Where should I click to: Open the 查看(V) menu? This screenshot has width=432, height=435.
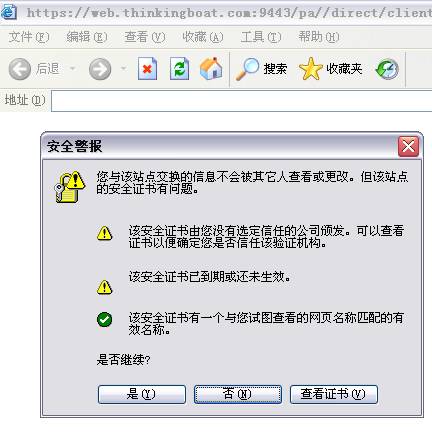[x=145, y=37]
